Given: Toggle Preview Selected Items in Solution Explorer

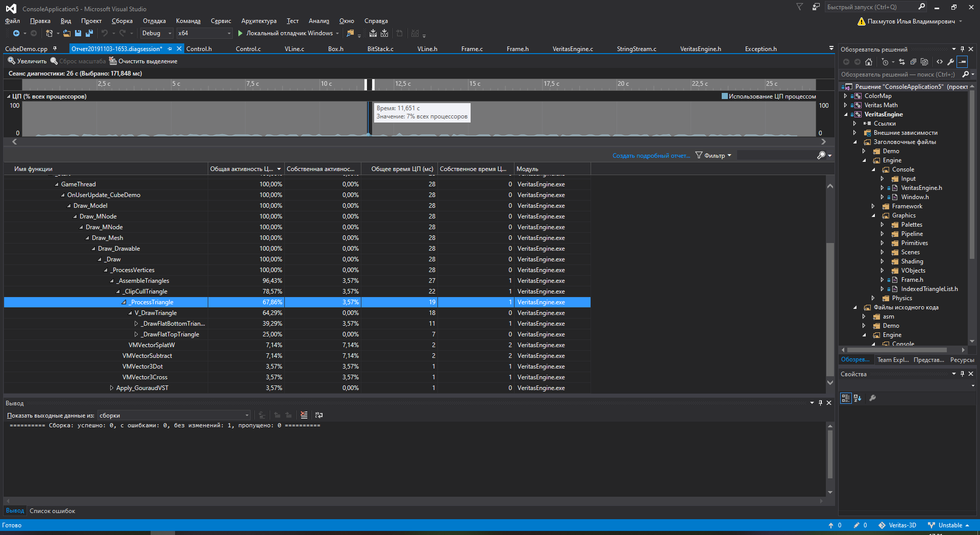Looking at the screenshot, I should 962,62.
